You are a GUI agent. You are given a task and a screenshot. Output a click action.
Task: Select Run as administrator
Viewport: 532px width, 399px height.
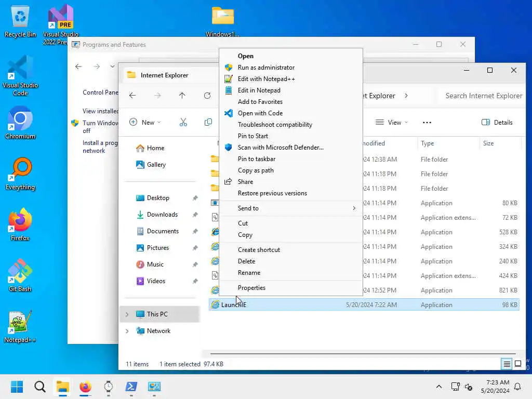pyautogui.click(x=291, y=68)
